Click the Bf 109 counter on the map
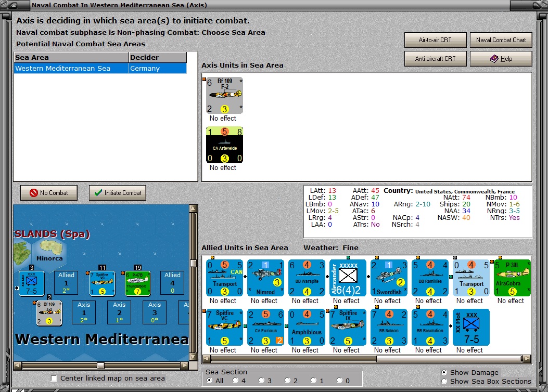 coord(49,313)
